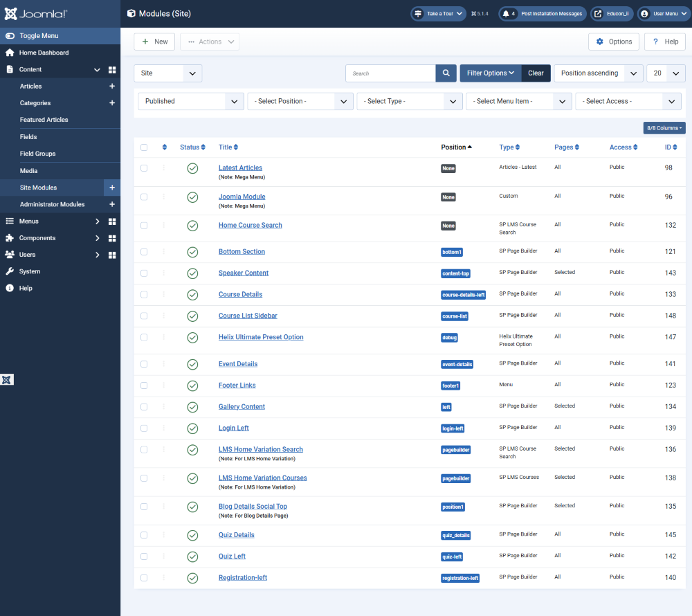Tick the select-all checkbox in table header

[x=144, y=147]
